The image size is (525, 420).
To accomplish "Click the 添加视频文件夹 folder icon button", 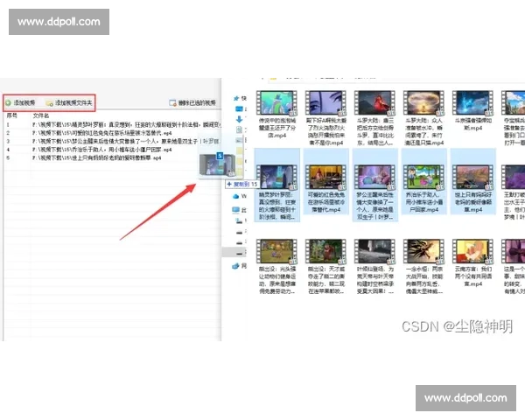I will pyautogui.click(x=68, y=102).
